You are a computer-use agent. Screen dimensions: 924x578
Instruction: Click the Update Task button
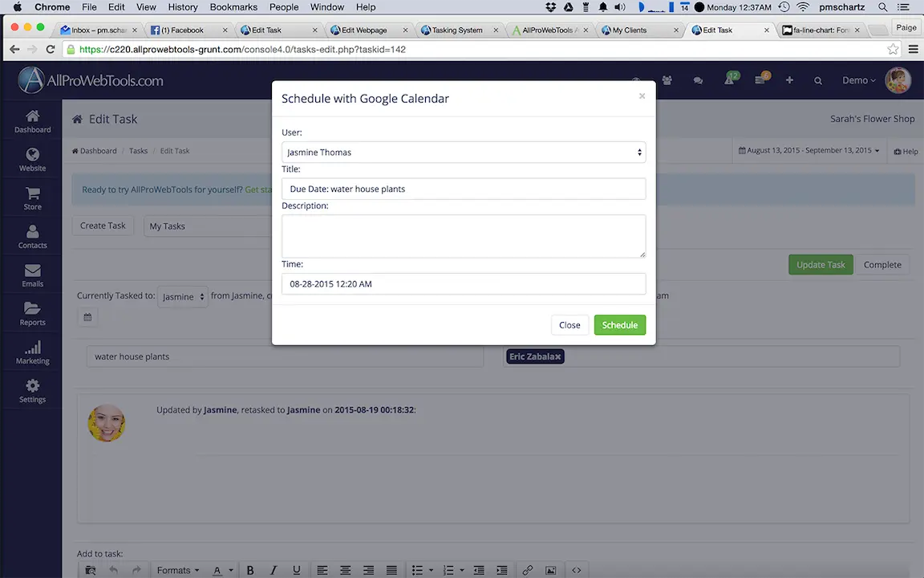click(x=821, y=265)
